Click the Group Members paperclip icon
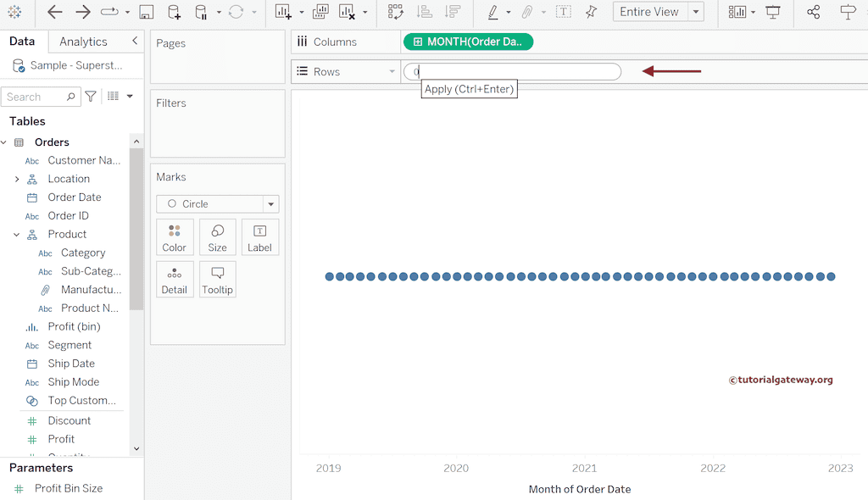 (x=527, y=12)
